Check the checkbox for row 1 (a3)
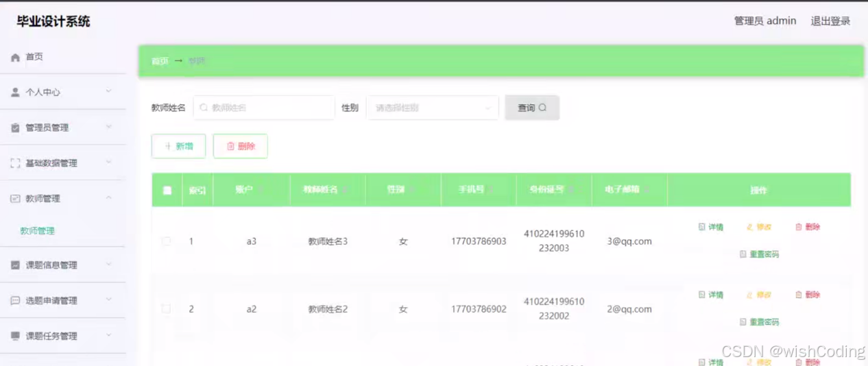The height and width of the screenshot is (366, 868). pos(166,241)
